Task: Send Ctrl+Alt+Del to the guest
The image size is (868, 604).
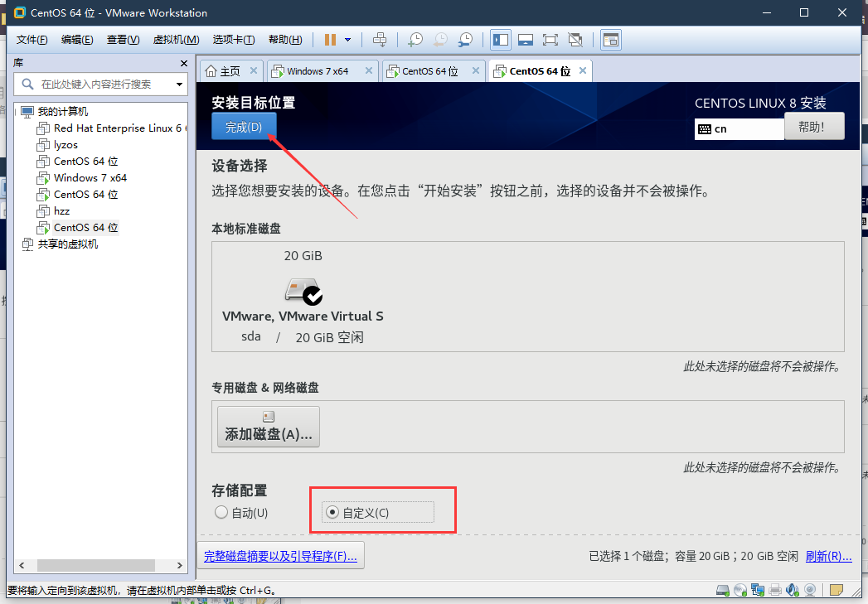Action: click(x=380, y=39)
